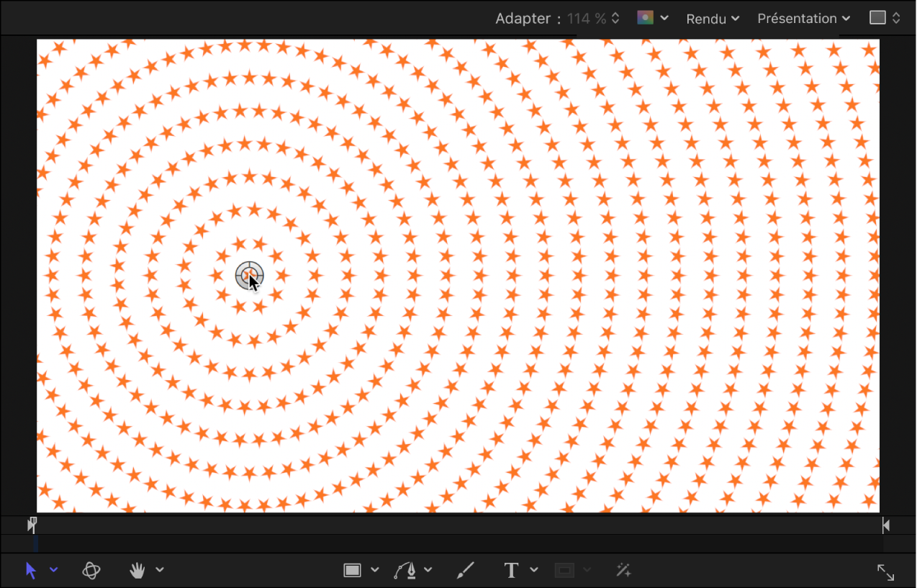
Task: Open the color channels pop-up menu
Action: [x=653, y=18]
